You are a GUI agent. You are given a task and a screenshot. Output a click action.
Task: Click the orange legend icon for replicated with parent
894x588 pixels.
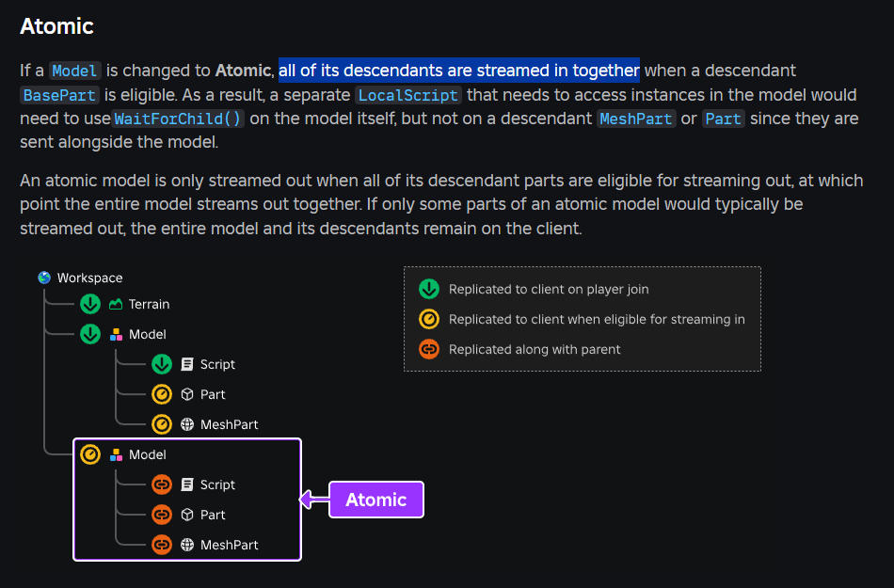tap(429, 349)
